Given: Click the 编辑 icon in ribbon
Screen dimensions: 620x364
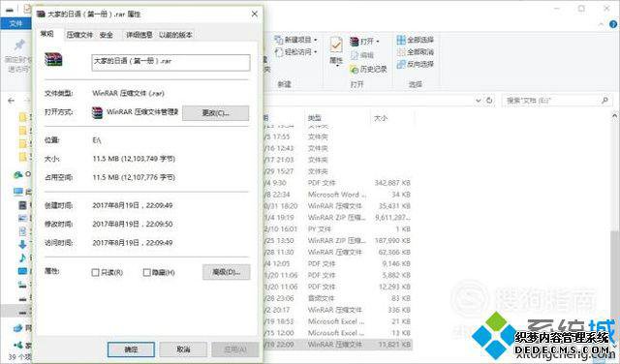Looking at the screenshot, I should click(x=355, y=55).
